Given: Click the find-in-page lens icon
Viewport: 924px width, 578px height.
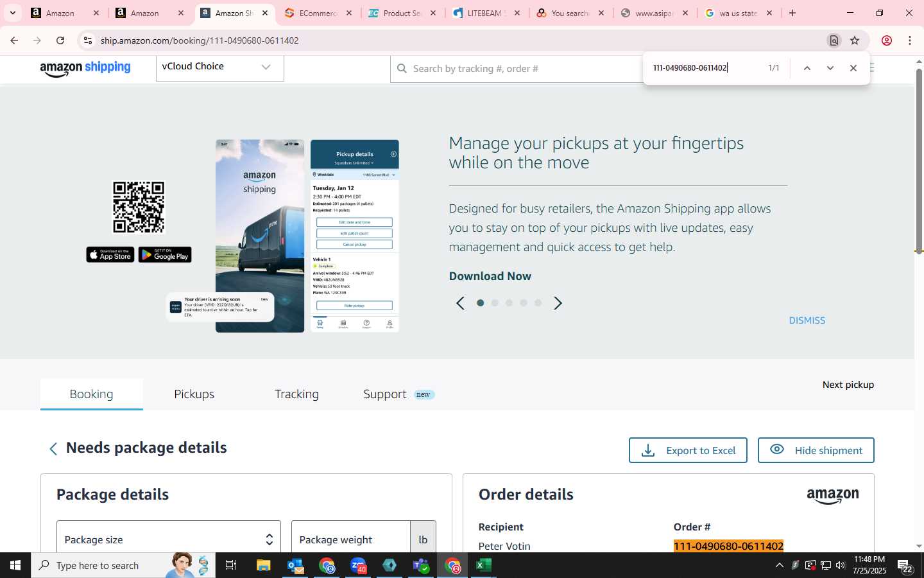Looking at the screenshot, I should (x=834, y=40).
